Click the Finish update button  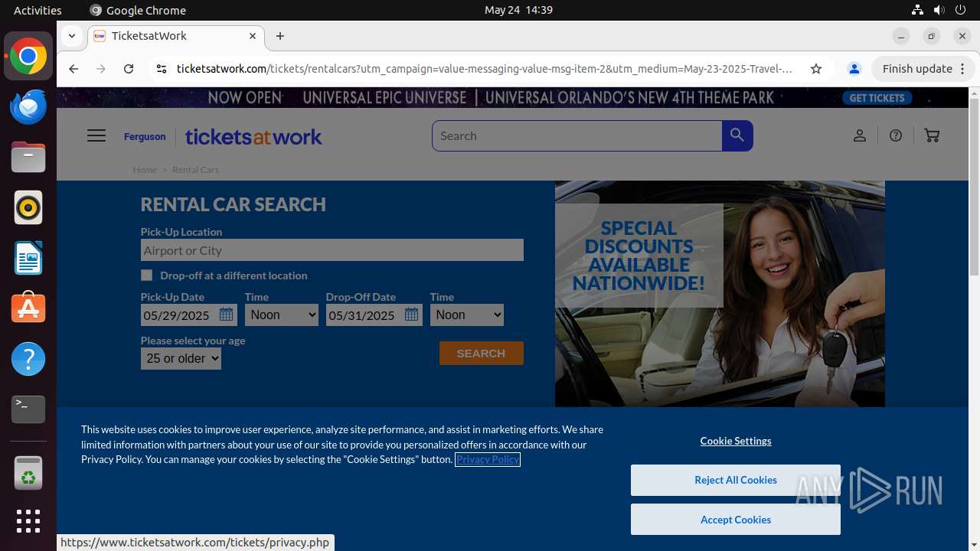(x=923, y=69)
